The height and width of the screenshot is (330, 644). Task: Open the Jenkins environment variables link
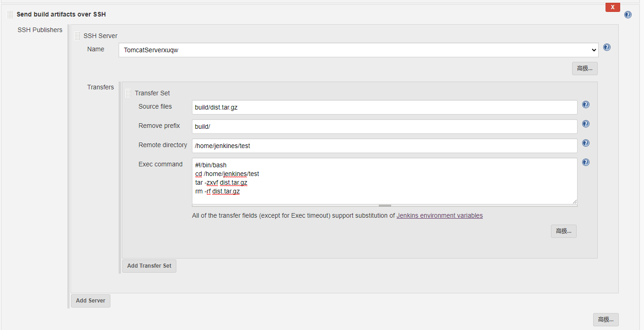pyautogui.click(x=439, y=215)
